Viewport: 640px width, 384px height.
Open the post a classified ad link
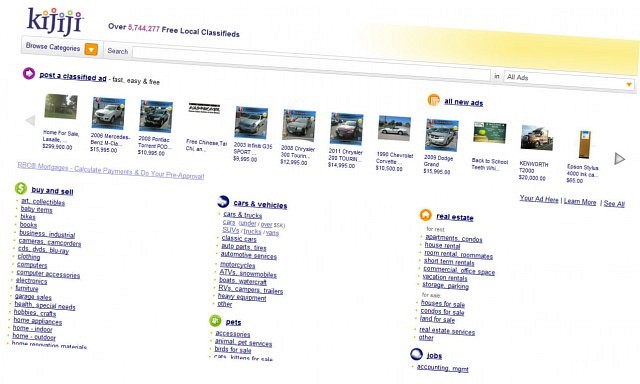point(73,76)
